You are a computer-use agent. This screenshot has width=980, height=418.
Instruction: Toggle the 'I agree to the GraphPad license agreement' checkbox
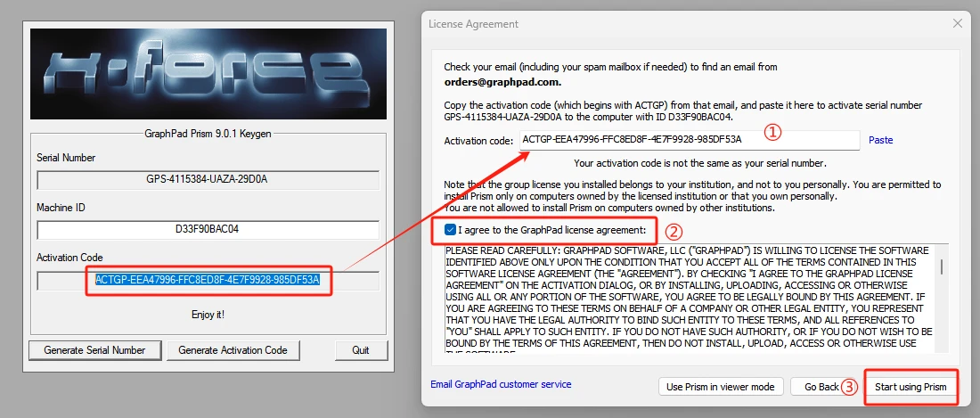coord(450,230)
